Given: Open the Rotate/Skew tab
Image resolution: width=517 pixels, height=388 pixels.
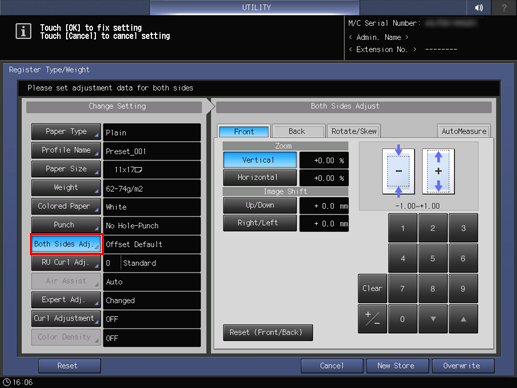Looking at the screenshot, I should [354, 131].
